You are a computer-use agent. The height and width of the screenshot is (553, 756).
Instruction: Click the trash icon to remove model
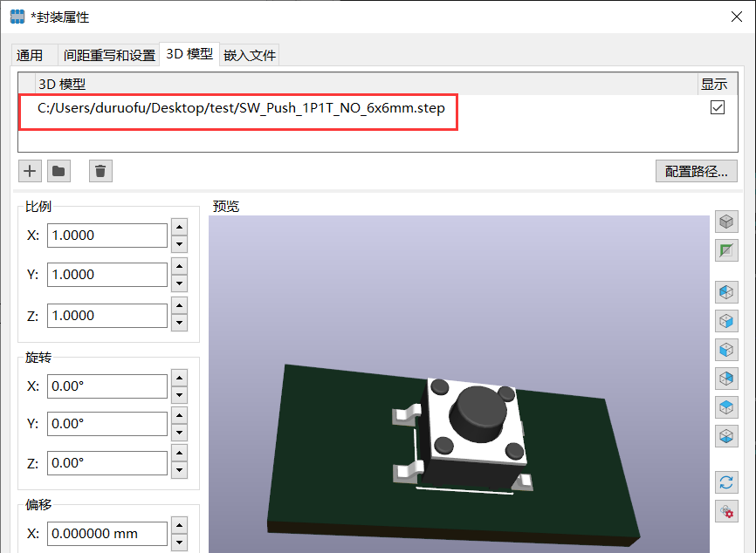(x=100, y=171)
